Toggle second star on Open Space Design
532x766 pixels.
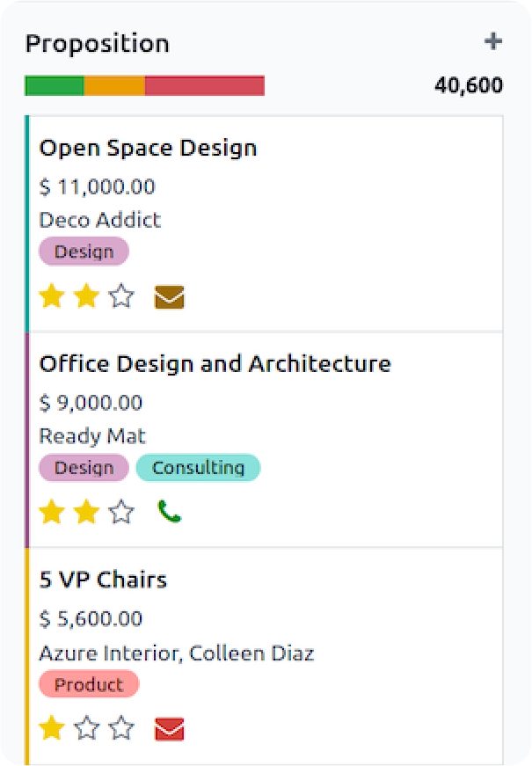(x=86, y=296)
